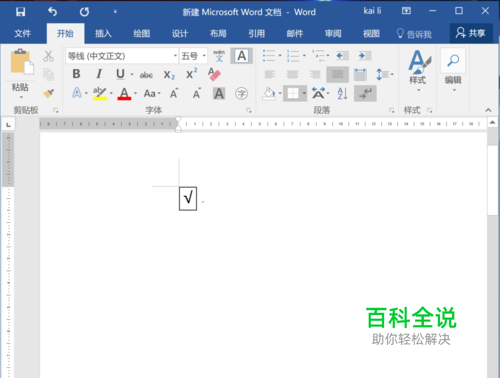The image size is (500, 378).
Task: Expand underline style arrow
Action: tap(132, 74)
